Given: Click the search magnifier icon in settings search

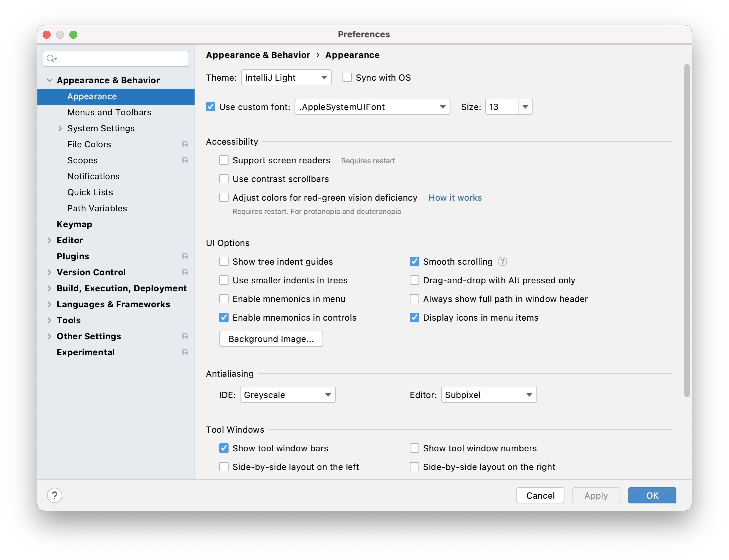Looking at the screenshot, I should [51, 59].
